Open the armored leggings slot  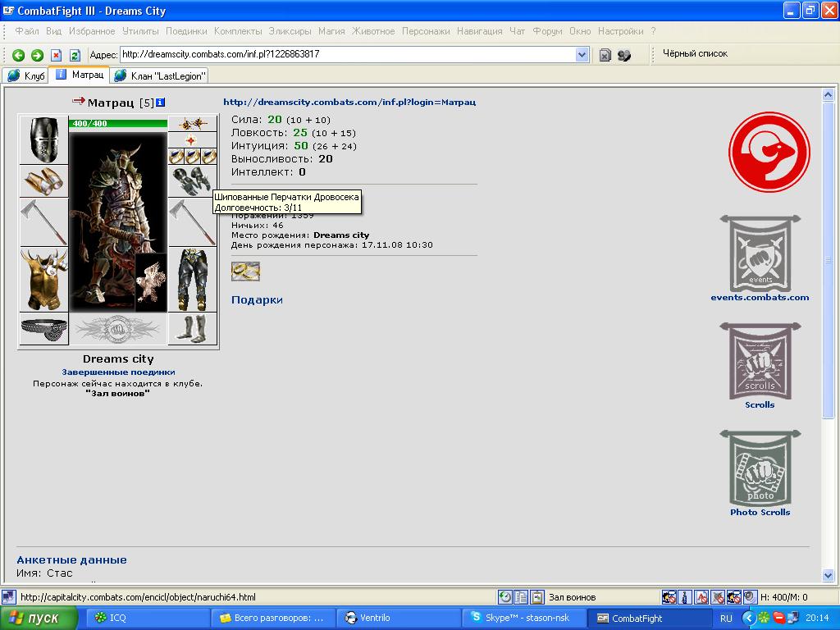tap(193, 279)
